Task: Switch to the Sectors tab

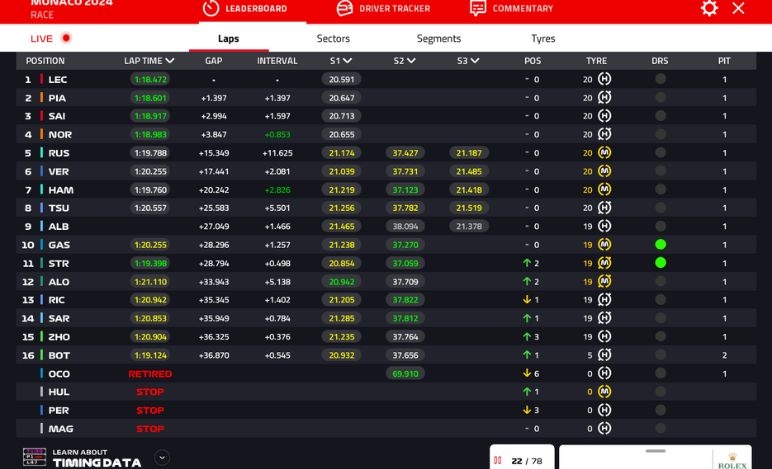Action: tap(333, 38)
